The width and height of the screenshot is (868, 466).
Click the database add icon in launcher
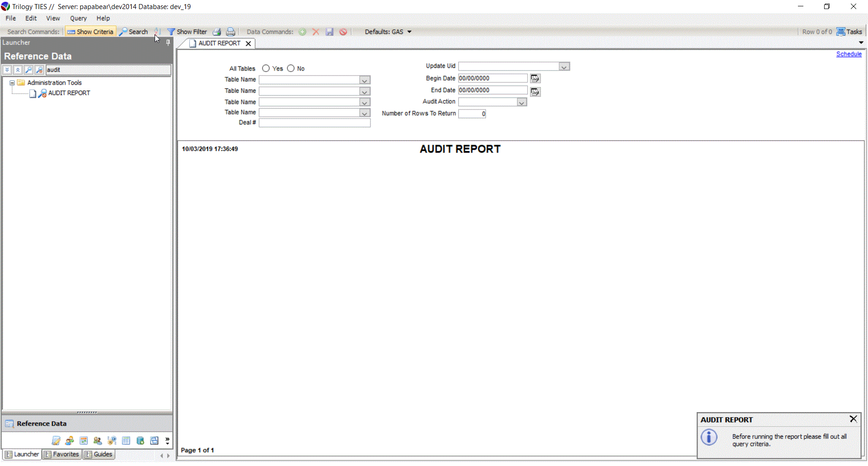coord(140,441)
